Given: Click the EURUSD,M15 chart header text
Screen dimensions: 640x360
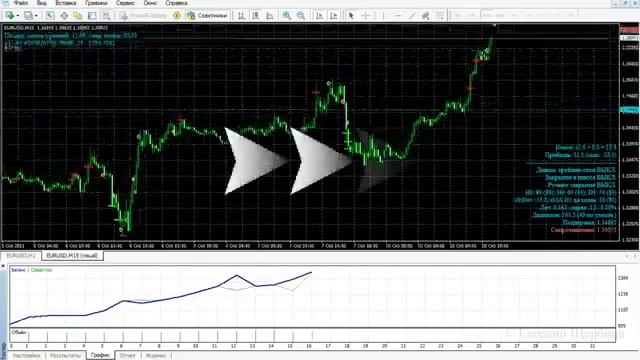Looking at the screenshot, I should 56,28.
